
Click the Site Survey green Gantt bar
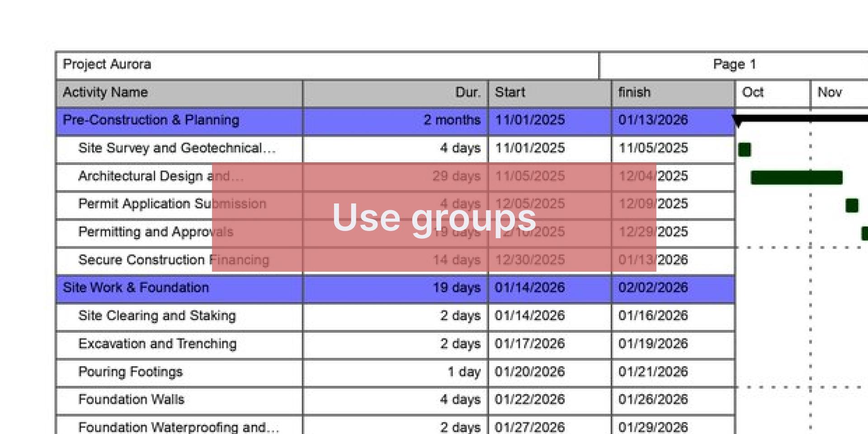pos(744,149)
